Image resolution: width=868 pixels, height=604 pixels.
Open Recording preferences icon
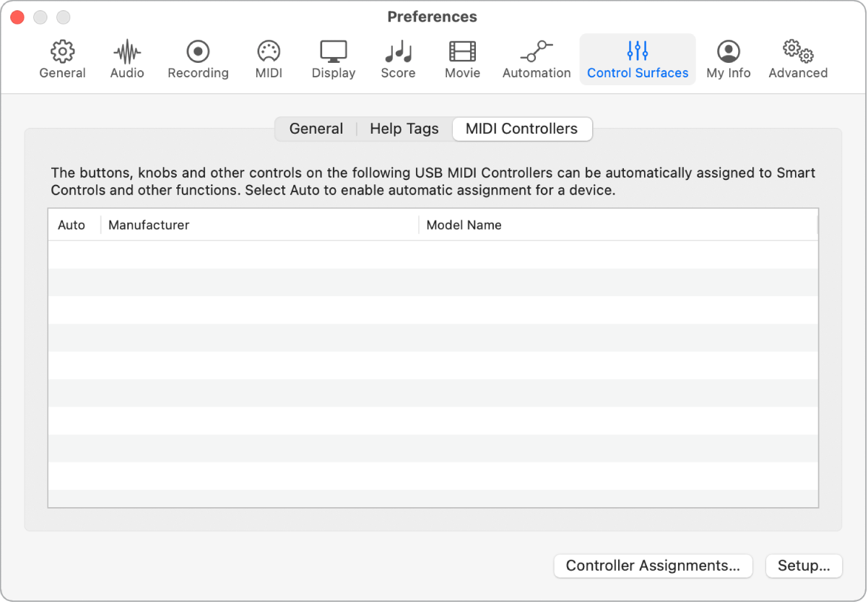pyautogui.click(x=198, y=52)
